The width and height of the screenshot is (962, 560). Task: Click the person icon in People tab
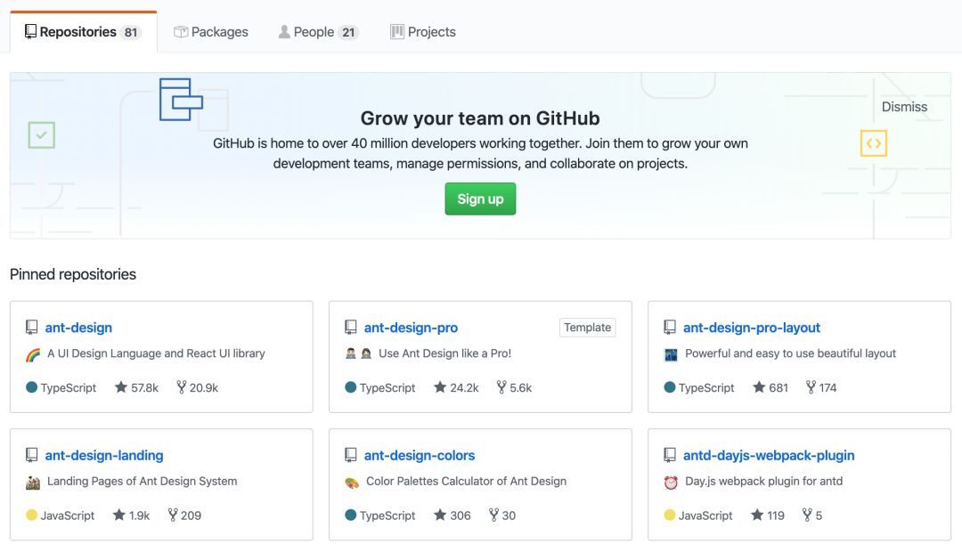284,32
